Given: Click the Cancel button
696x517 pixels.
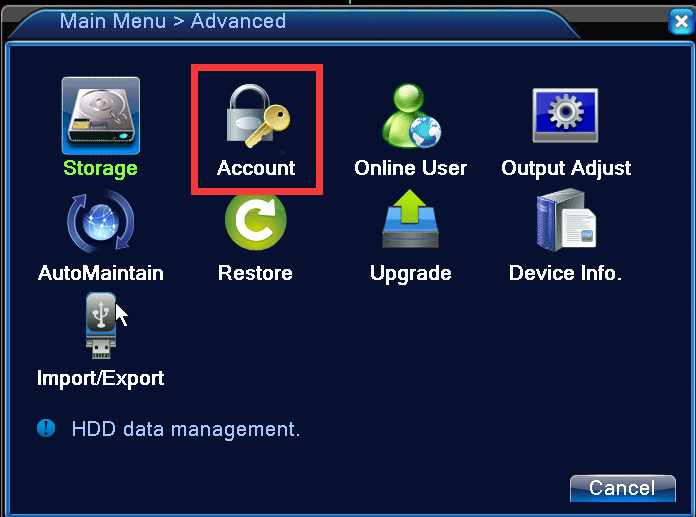Looking at the screenshot, I should tap(622, 488).
